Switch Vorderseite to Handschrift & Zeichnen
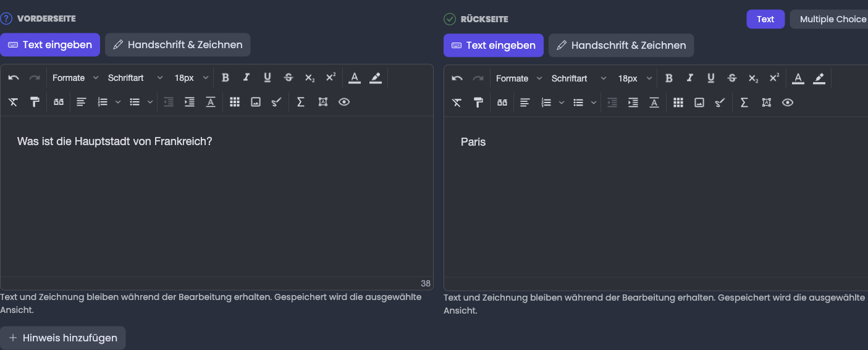 coord(178,45)
